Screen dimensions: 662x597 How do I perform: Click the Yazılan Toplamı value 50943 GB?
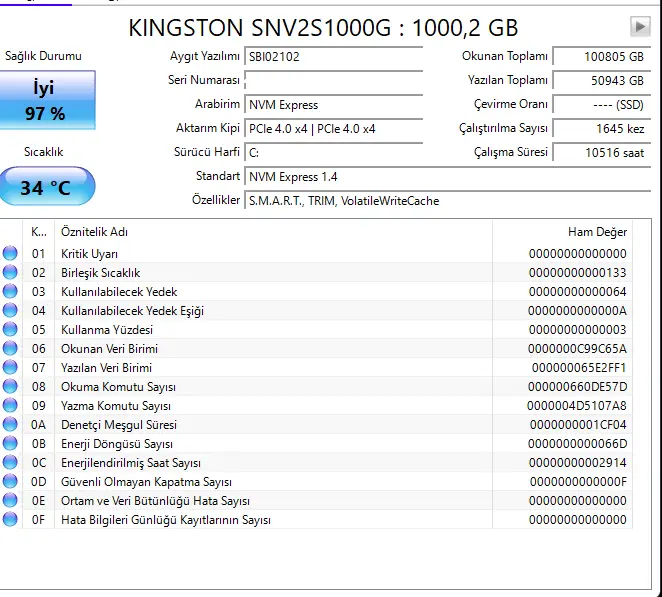coord(602,81)
